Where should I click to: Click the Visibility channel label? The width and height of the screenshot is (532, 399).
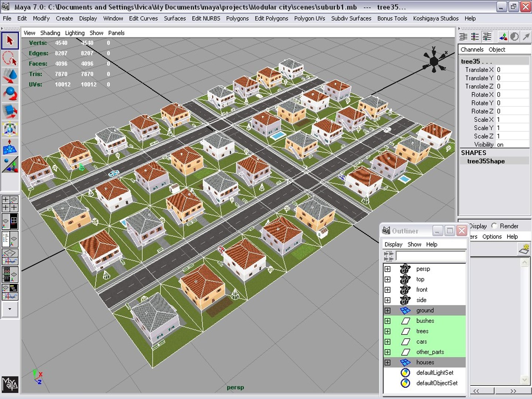point(484,144)
